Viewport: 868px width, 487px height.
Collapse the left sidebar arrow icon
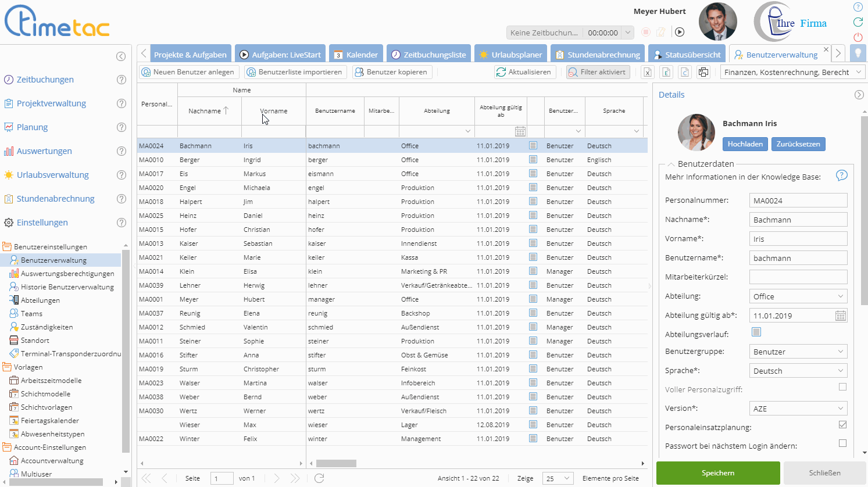click(x=121, y=56)
